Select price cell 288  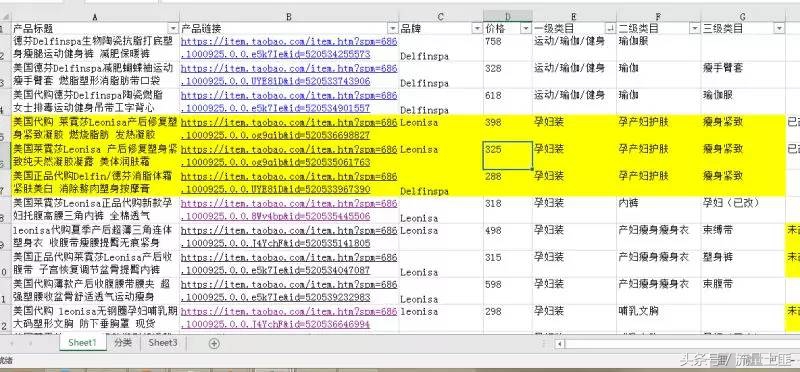(x=508, y=183)
